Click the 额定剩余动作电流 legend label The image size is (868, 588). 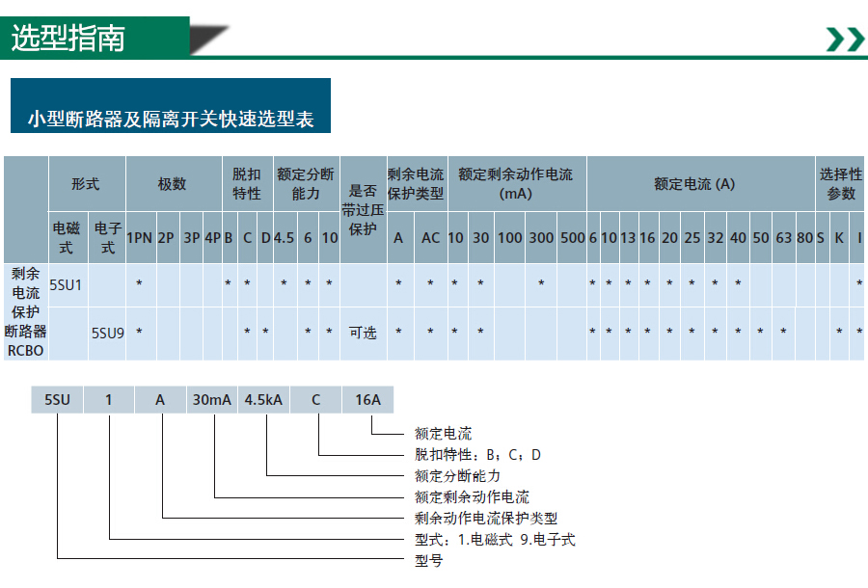tap(473, 496)
